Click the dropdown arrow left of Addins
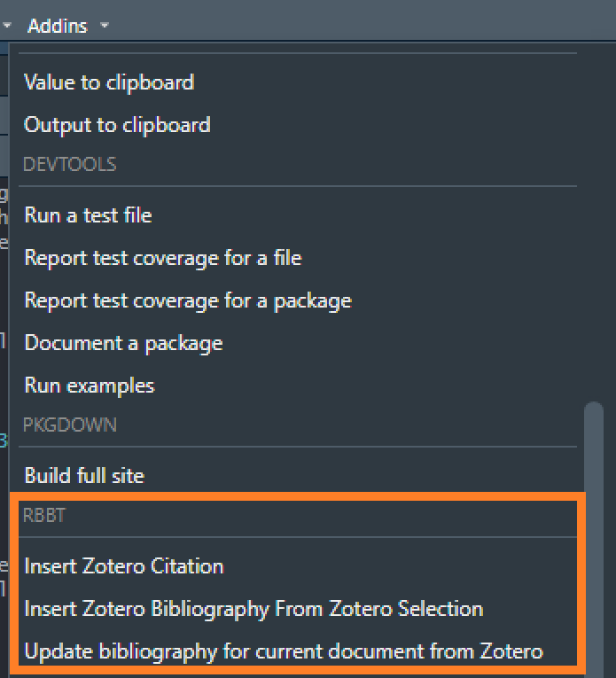Screen dimensions: 616x678 (x=7, y=26)
